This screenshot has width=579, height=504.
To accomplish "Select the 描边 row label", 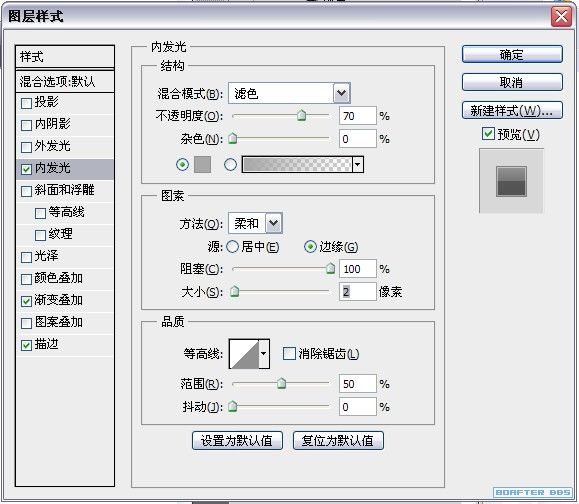I will pyautogui.click(x=46, y=344).
